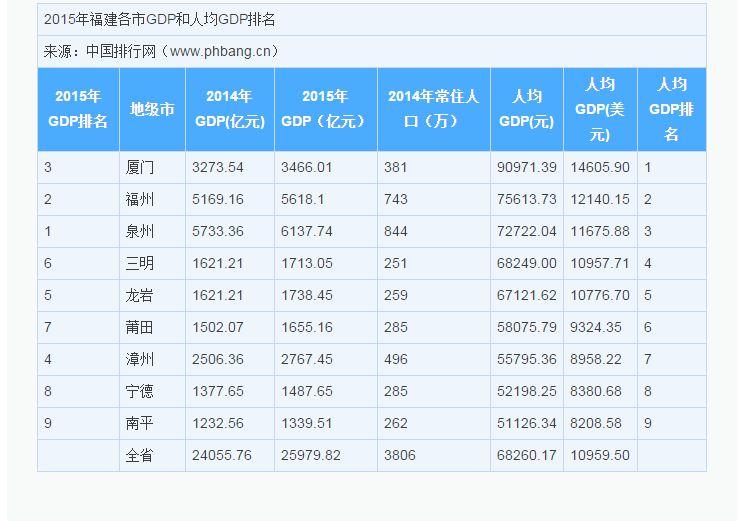Screen dimensions: 740x521
Task: Click the value 5169.16 for 福州
Action: 218,199
